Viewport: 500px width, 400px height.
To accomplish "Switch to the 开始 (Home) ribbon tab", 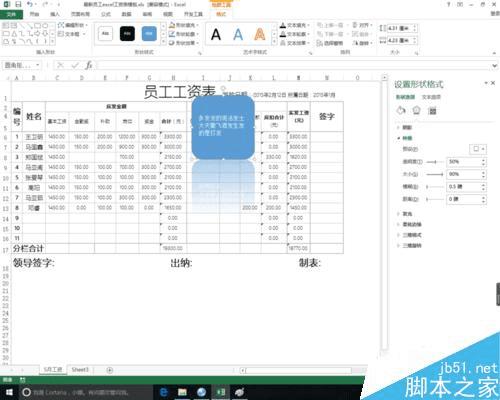I will tap(34, 14).
